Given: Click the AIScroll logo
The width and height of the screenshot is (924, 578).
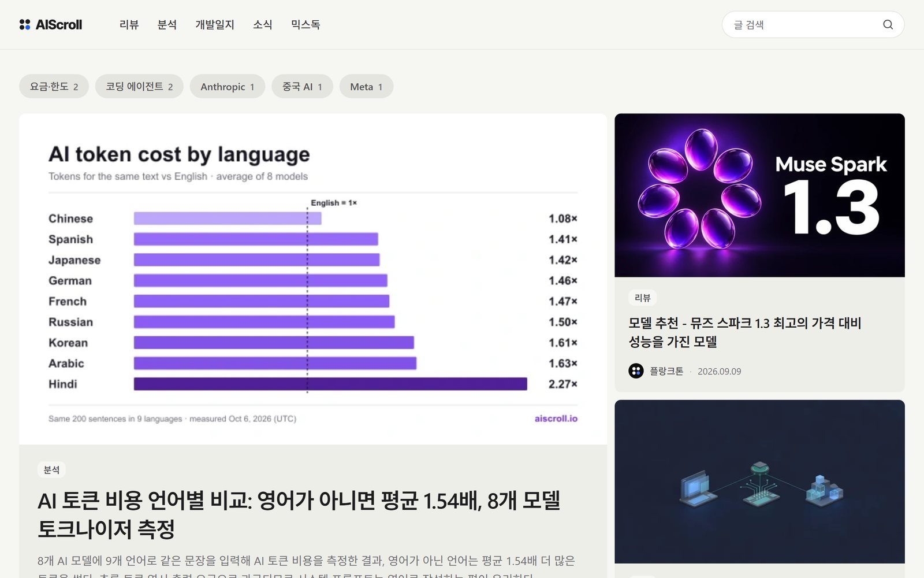Looking at the screenshot, I should pos(51,24).
